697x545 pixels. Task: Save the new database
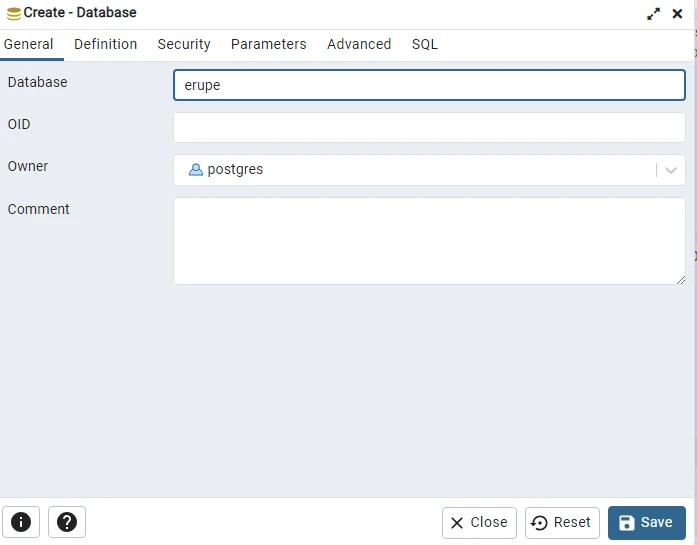click(647, 522)
